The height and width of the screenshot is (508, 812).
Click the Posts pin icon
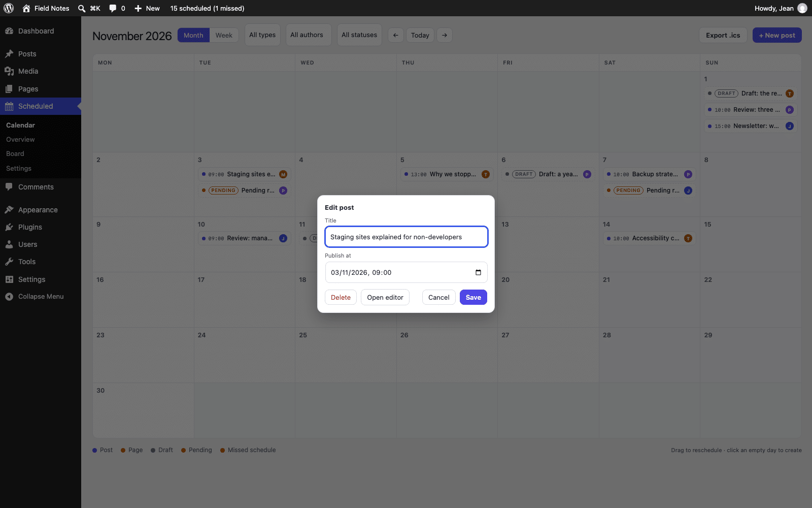[9, 54]
